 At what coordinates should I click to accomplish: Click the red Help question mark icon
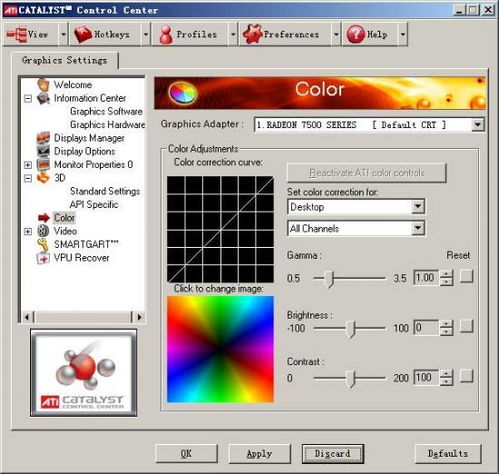355,34
